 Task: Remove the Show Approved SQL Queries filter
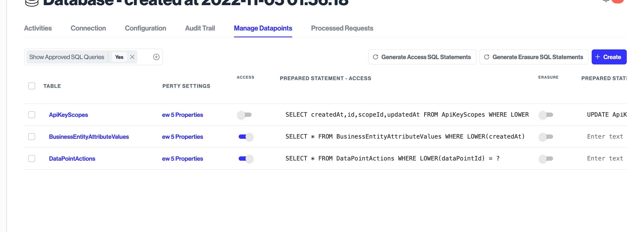click(x=132, y=57)
